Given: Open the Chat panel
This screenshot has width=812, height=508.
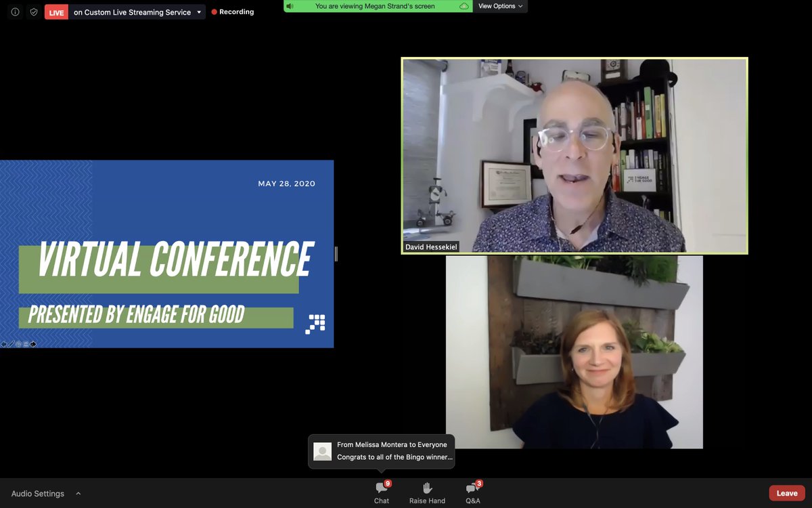Looking at the screenshot, I should point(382,492).
